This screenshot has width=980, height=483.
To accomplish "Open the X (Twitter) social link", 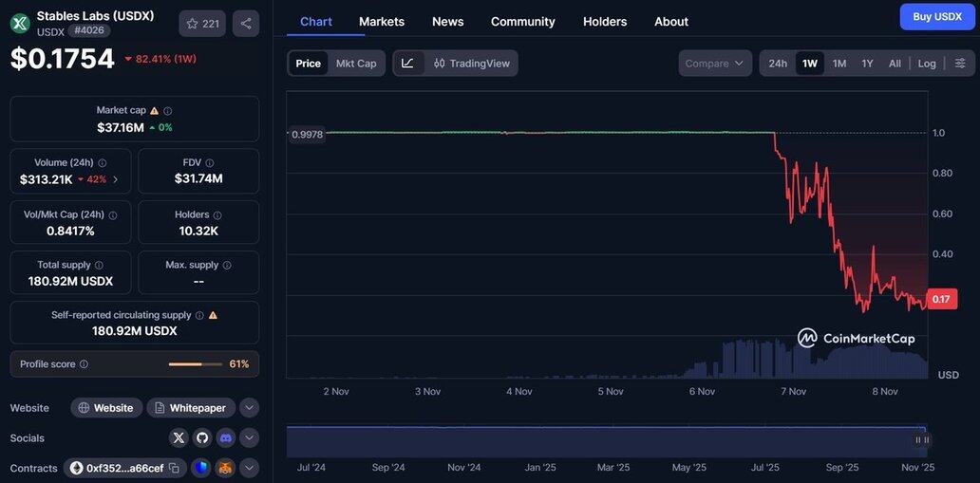I will 179,437.
